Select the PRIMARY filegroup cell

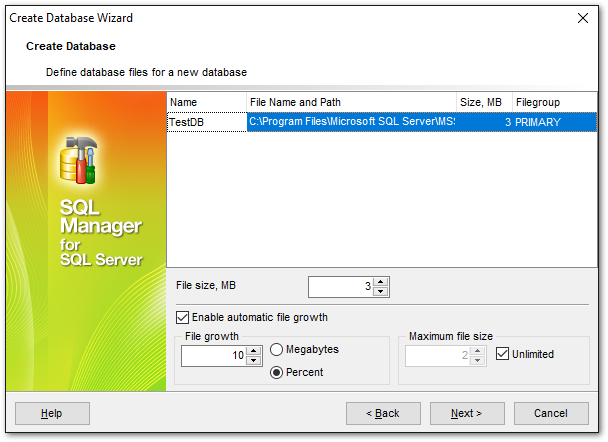tap(555, 122)
